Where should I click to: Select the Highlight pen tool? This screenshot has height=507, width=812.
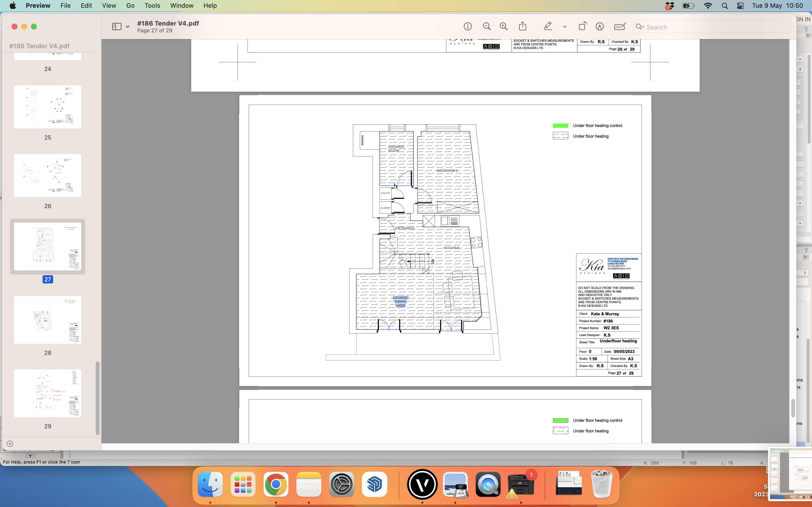[x=548, y=26]
